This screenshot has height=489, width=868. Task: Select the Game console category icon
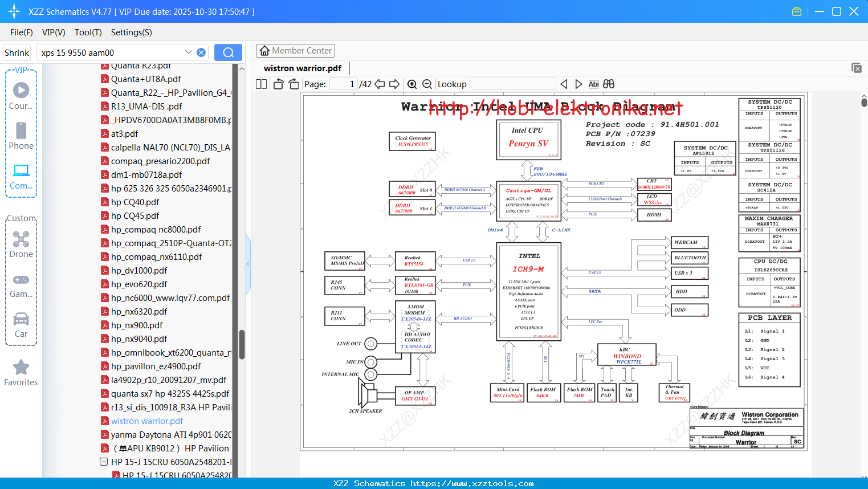click(x=21, y=285)
